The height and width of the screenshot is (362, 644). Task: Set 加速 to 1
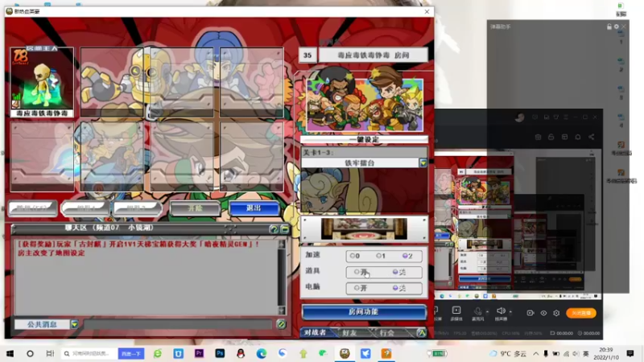(381, 256)
